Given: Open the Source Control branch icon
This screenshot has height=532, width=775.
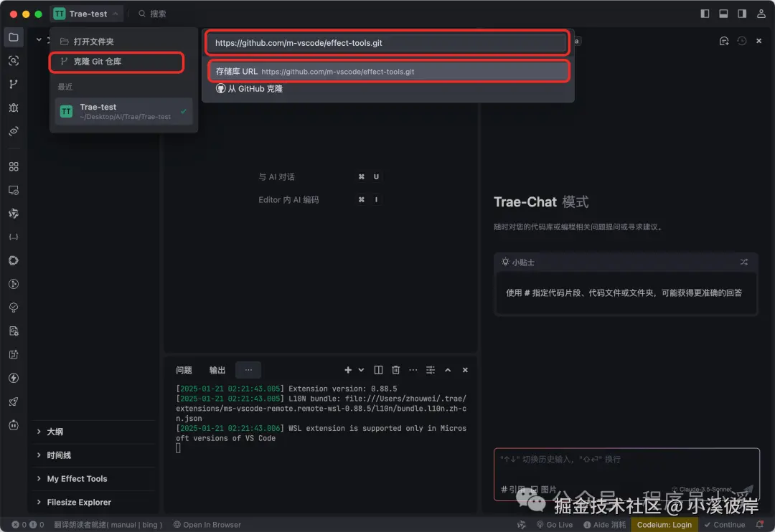Looking at the screenshot, I should [x=14, y=84].
